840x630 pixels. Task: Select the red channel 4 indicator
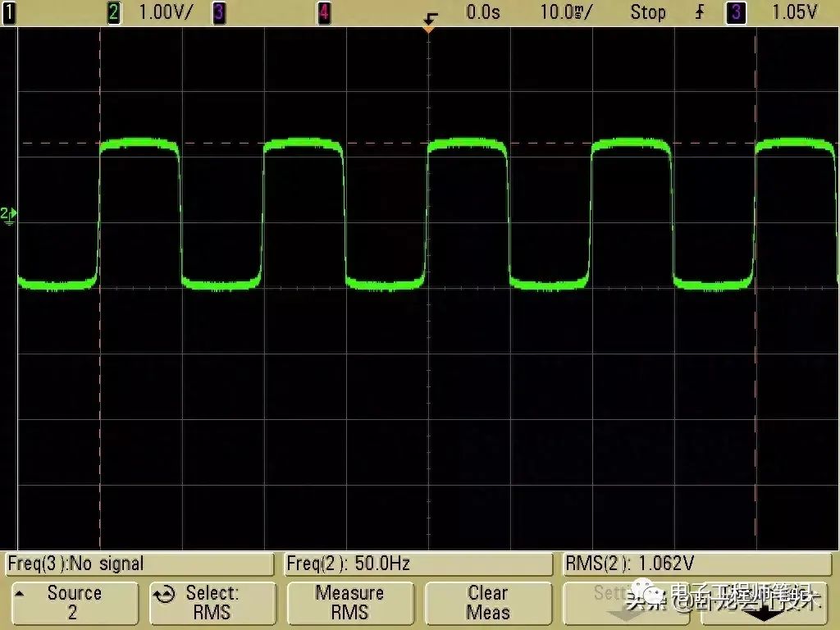click(324, 12)
